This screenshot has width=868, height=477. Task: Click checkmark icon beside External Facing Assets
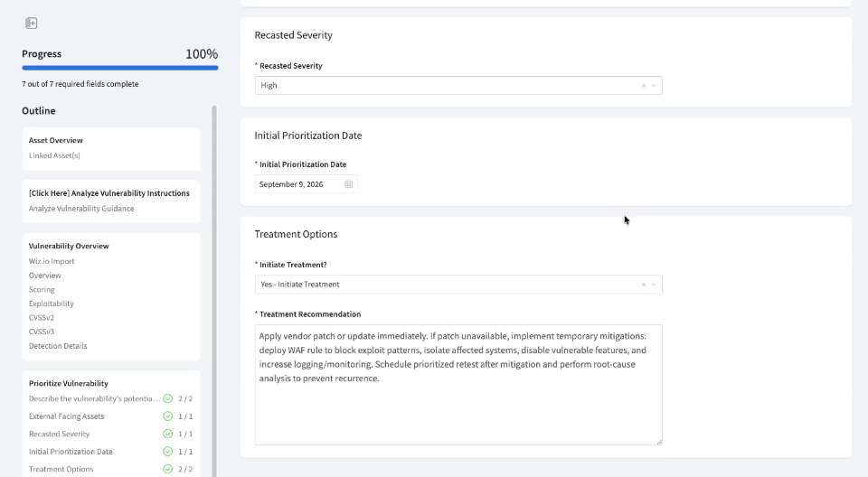(x=168, y=416)
